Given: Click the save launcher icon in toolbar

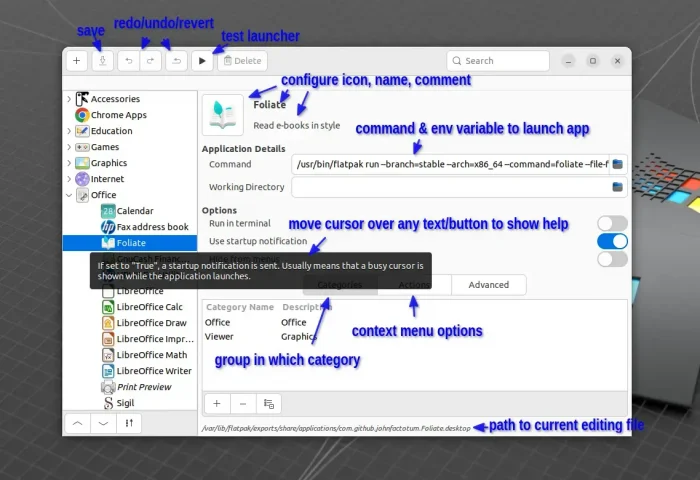Looking at the screenshot, I should tap(102, 61).
